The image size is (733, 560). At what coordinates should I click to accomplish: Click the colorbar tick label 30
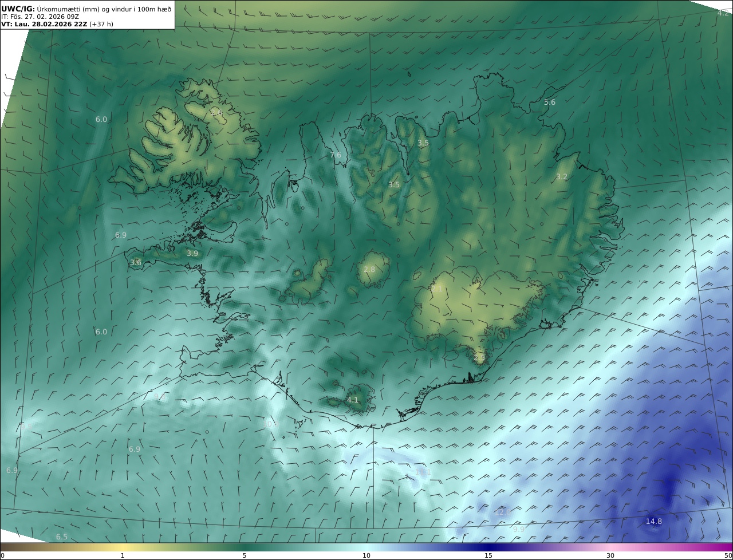click(x=610, y=555)
